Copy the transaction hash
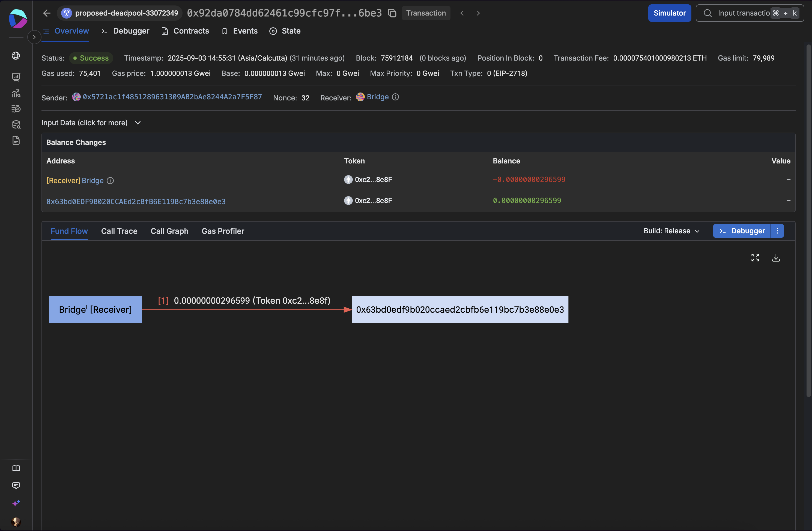The width and height of the screenshot is (812, 531). coord(392,13)
